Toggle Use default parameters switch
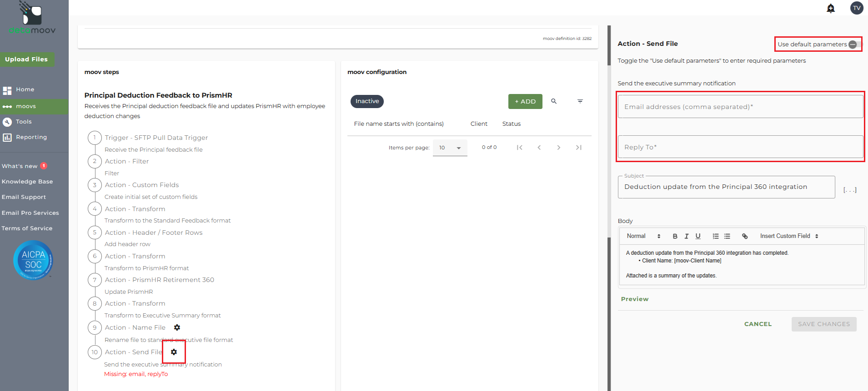The height and width of the screenshot is (391, 868). 854,44
